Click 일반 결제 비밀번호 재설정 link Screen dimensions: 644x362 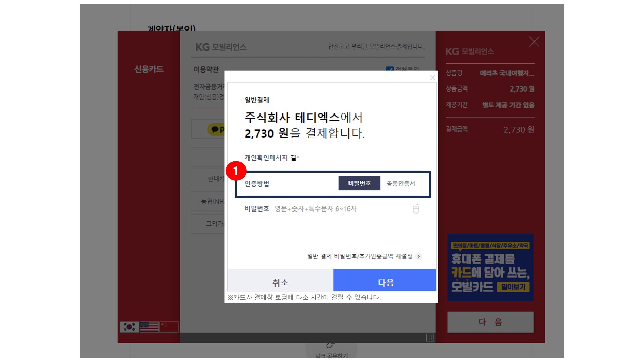tap(360, 256)
